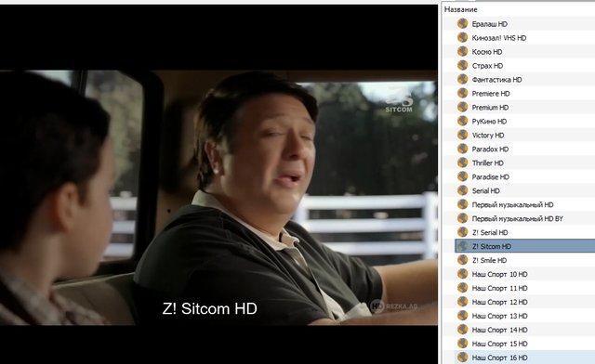Click the Первый музыкальный HD BY icon
The image size is (595, 364).
pos(462,218)
